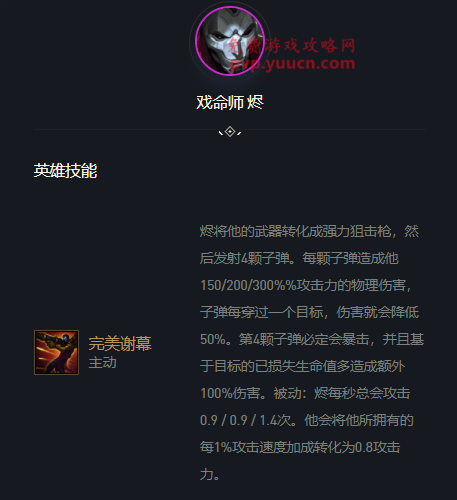Click the 英雄技能 section heading
457x500 pixels.
pos(65,171)
